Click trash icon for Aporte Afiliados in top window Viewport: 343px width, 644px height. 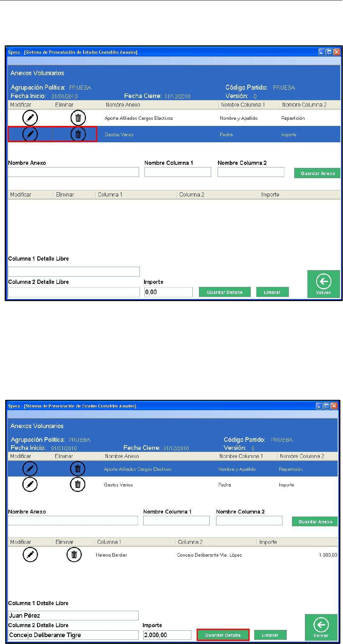pyautogui.click(x=78, y=118)
